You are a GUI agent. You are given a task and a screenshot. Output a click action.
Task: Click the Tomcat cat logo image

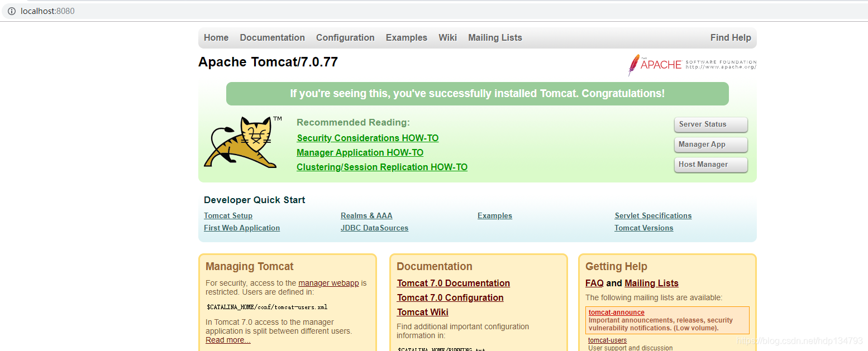242,142
